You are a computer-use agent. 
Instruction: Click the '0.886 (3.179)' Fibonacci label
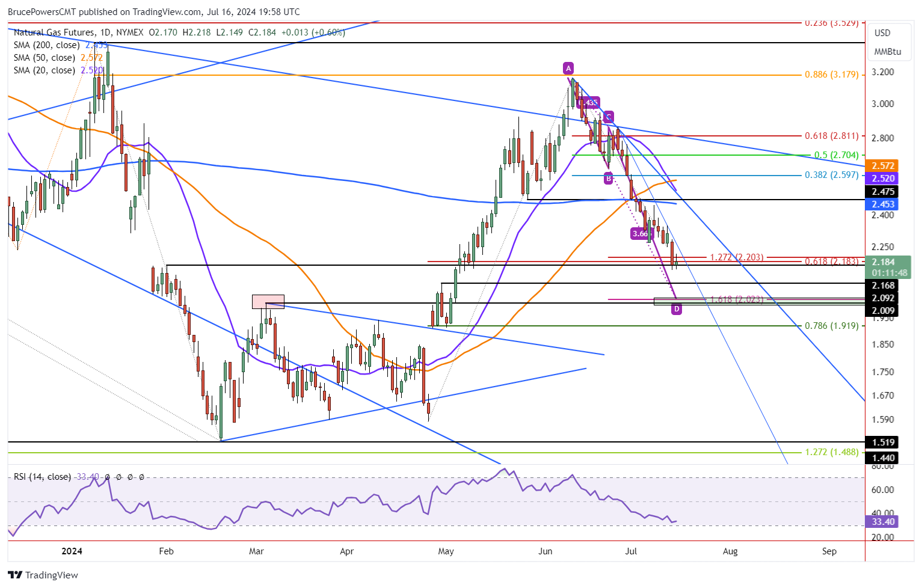coord(832,75)
